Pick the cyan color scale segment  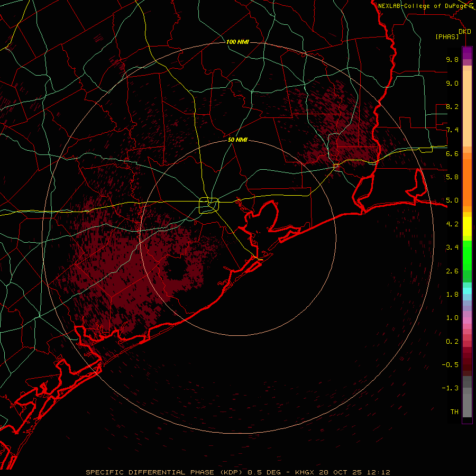pyautogui.click(x=467, y=291)
